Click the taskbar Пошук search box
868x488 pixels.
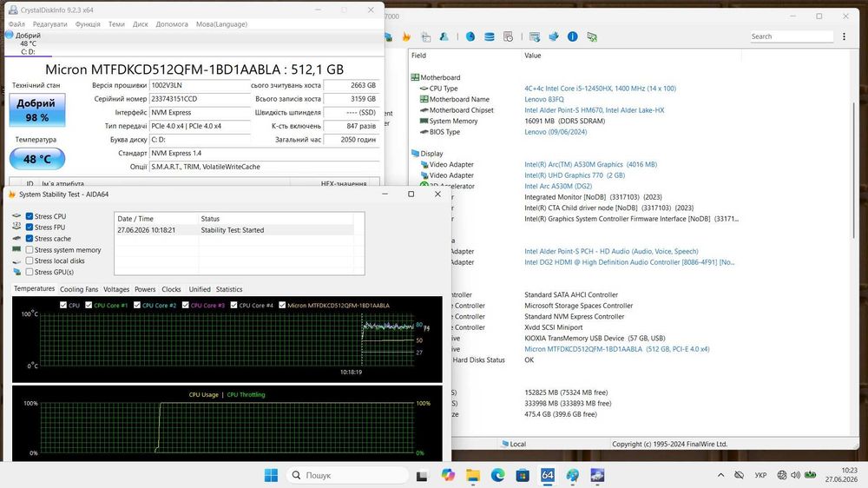point(348,475)
